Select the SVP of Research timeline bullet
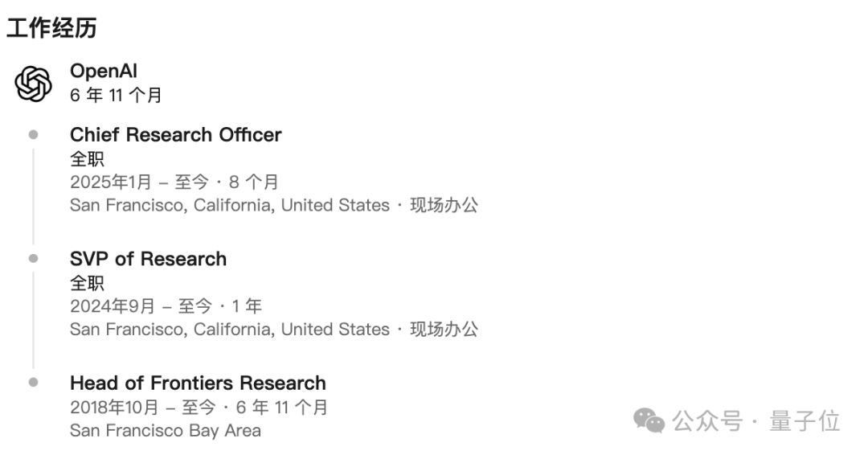Viewport: 868px width, 455px height. (x=33, y=259)
